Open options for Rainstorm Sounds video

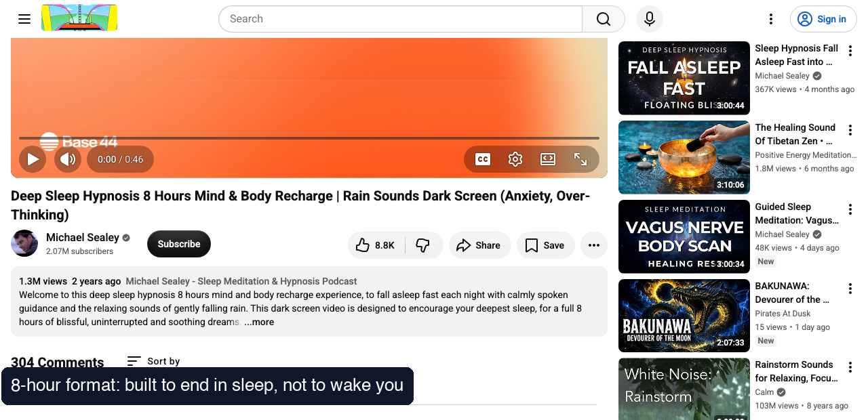point(850,367)
